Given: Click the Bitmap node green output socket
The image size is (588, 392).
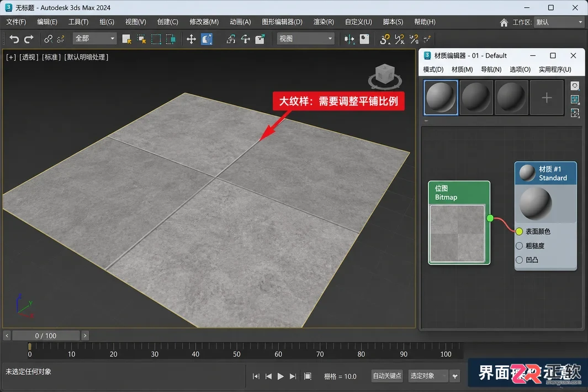Looking at the screenshot, I should (x=490, y=218).
